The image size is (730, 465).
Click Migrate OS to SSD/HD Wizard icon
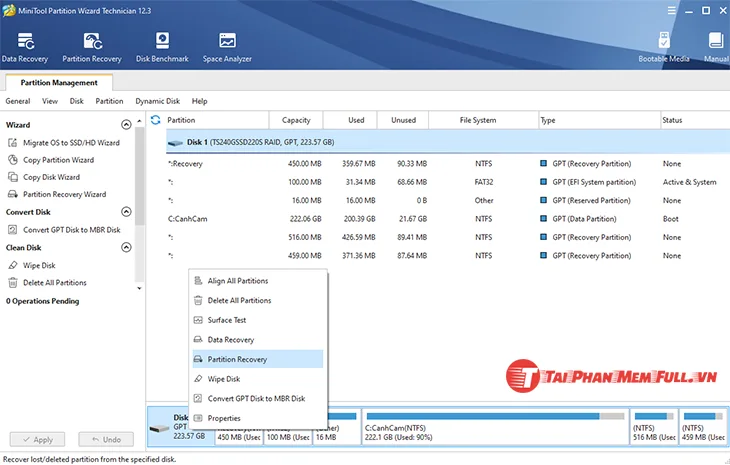click(x=13, y=143)
